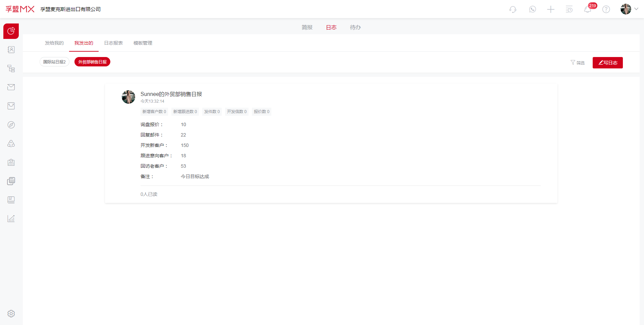644x325 pixels.
Task: Switch to the 简报 tab
Action: pos(307,28)
